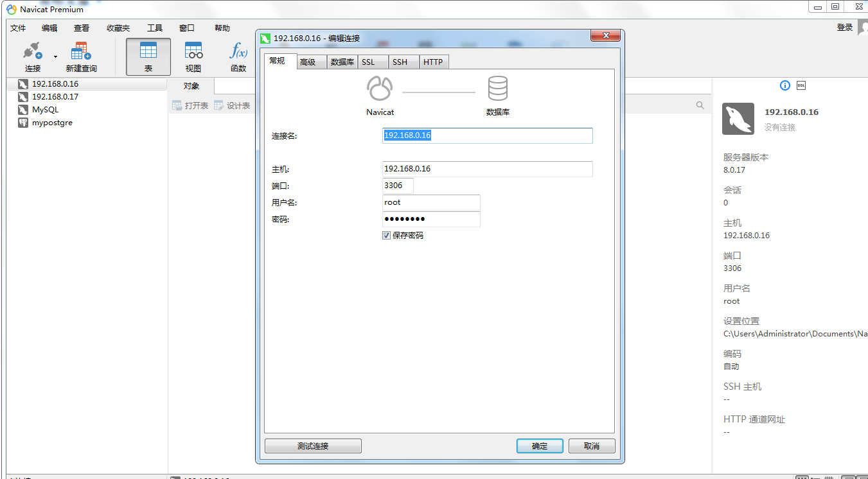This screenshot has height=479, width=868.
Task: Click the 新建查询 (New Query) toolbar icon
Action: (81, 57)
